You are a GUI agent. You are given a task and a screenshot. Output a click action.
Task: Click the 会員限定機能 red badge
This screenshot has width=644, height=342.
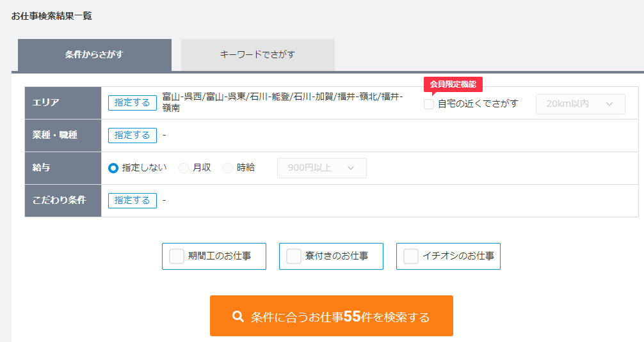click(453, 84)
